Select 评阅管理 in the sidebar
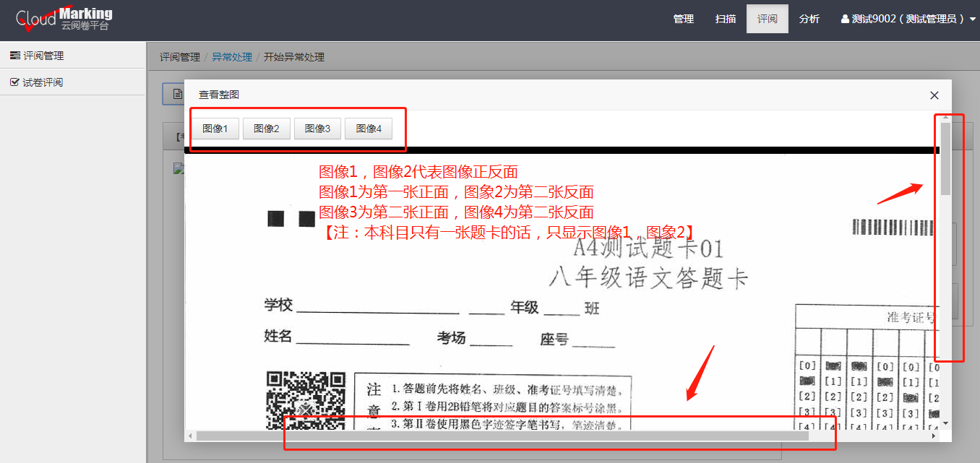 click(x=43, y=54)
